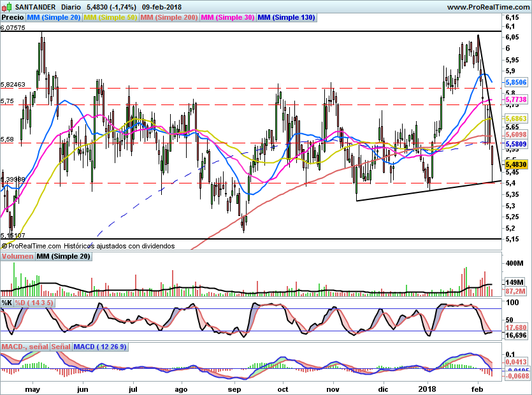The height and width of the screenshot is (395, 532).
Task: Click the MM (Simple 30) indicator label
Action: (227, 17)
